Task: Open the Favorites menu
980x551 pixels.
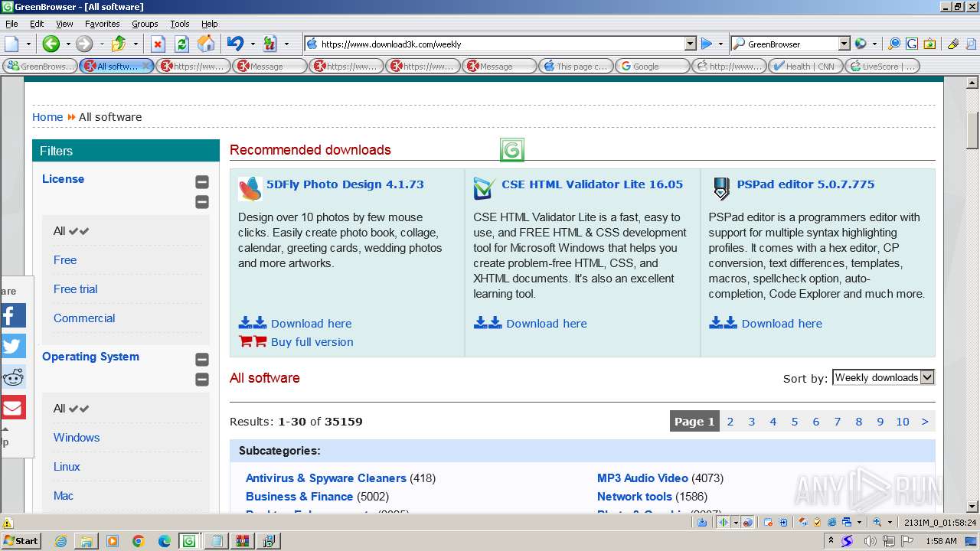Action: tap(102, 24)
